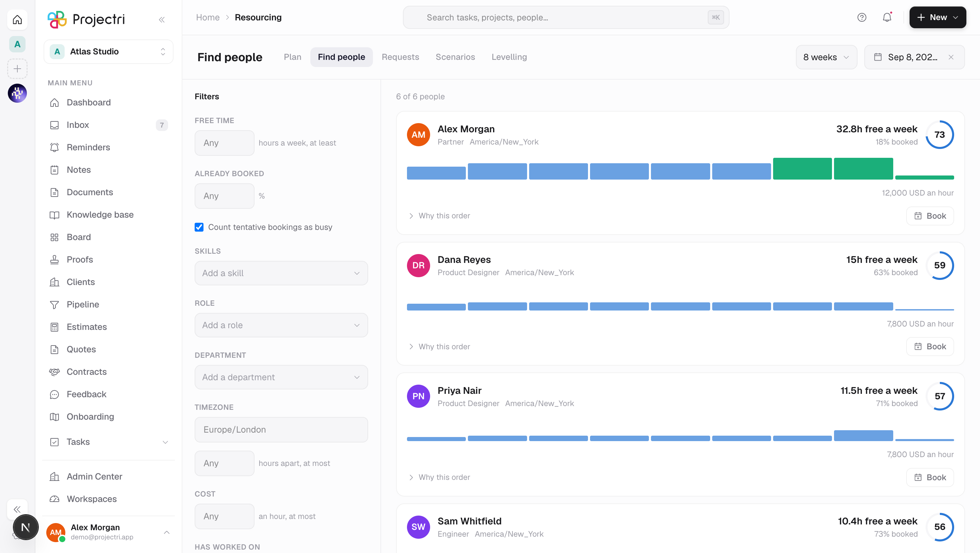Click the Documents file icon
This screenshot has height=553, width=980.
54,192
